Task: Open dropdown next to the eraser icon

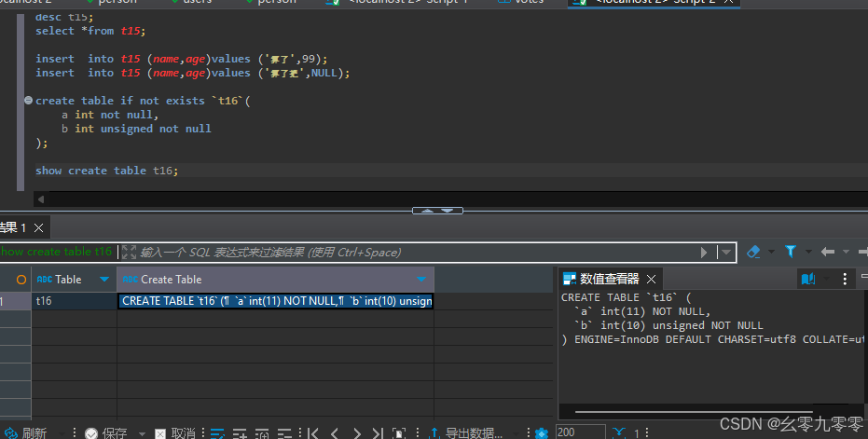Action: click(771, 252)
